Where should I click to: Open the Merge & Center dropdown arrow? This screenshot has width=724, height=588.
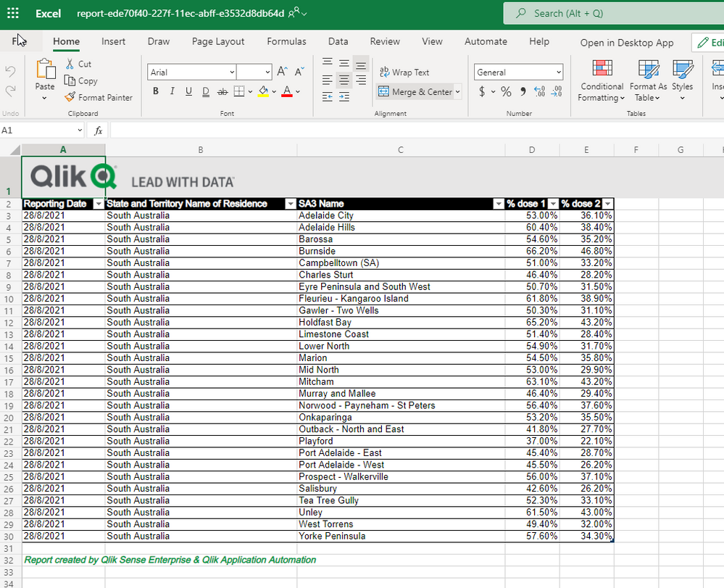[457, 91]
